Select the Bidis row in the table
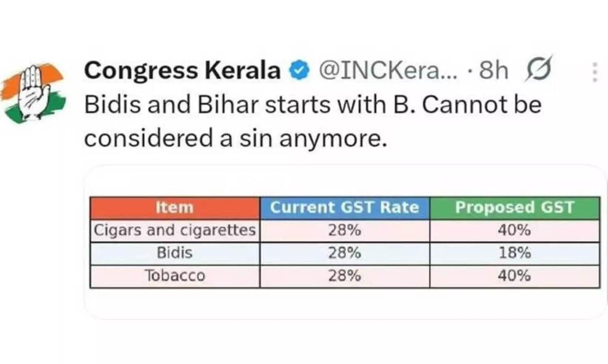This screenshot has width=608, height=364. tap(174, 253)
